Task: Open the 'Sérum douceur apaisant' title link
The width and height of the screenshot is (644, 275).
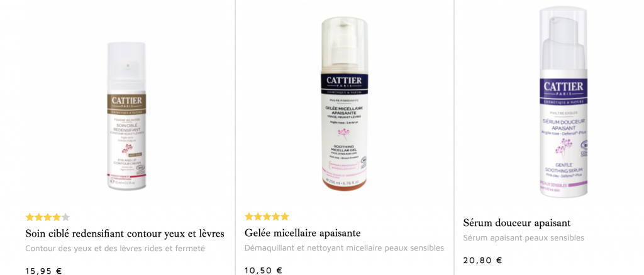Action: [x=517, y=223]
